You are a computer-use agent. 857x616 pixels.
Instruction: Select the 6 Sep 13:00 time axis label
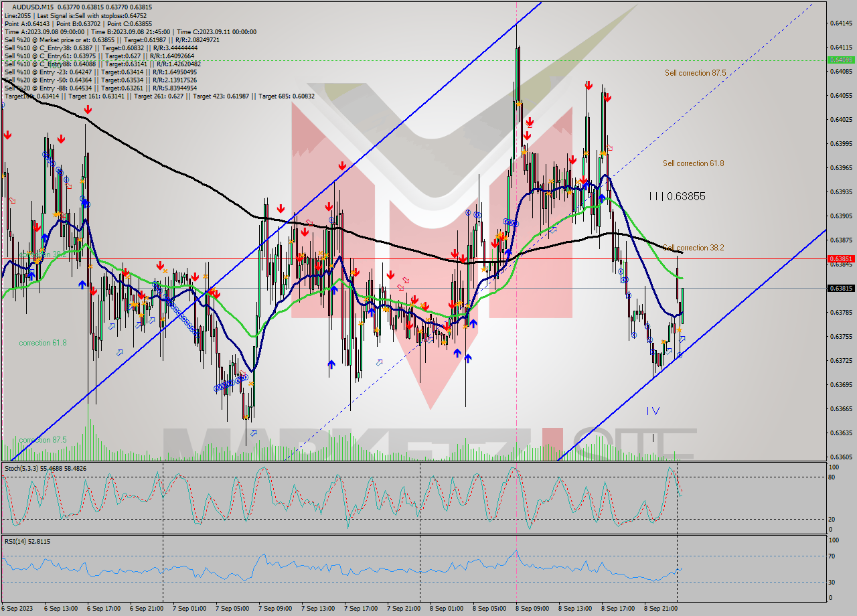(x=62, y=609)
